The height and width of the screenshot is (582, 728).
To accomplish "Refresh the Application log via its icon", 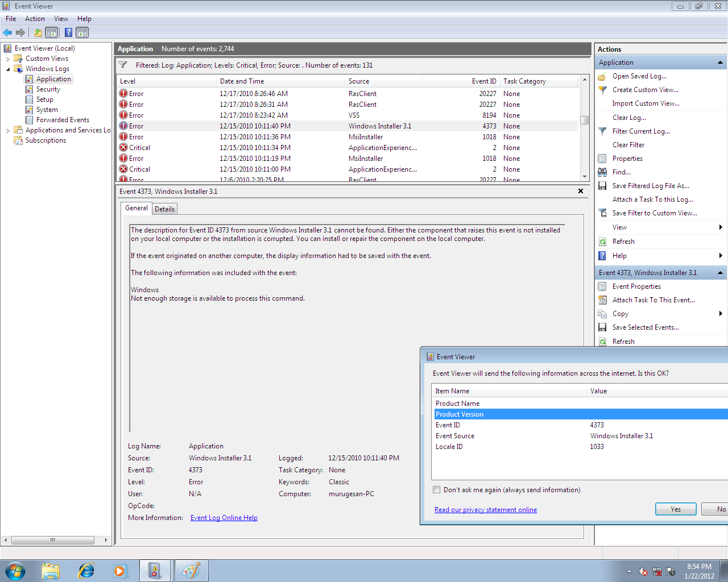I will 602,241.
